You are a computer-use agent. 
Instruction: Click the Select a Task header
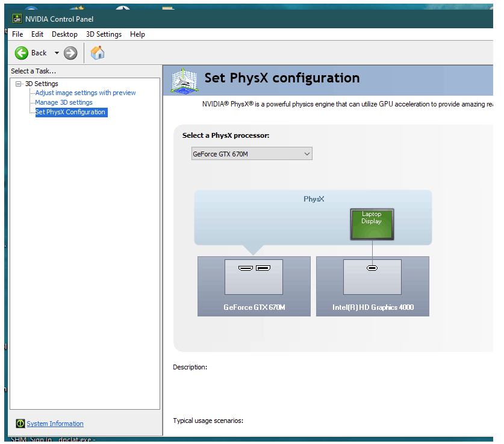coord(34,71)
